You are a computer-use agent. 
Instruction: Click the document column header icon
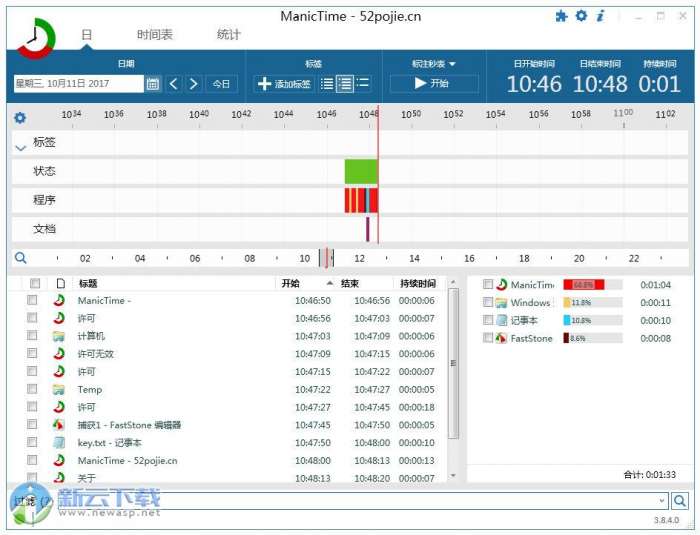61,283
